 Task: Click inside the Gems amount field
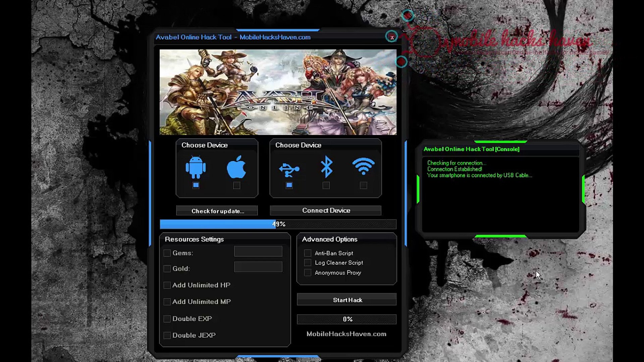[x=258, y=251]
